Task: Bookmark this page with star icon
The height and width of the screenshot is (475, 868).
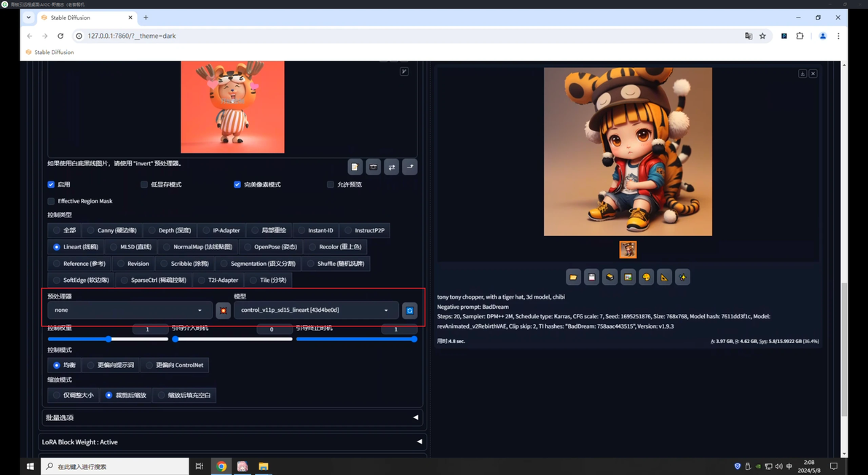Action: 763,36
